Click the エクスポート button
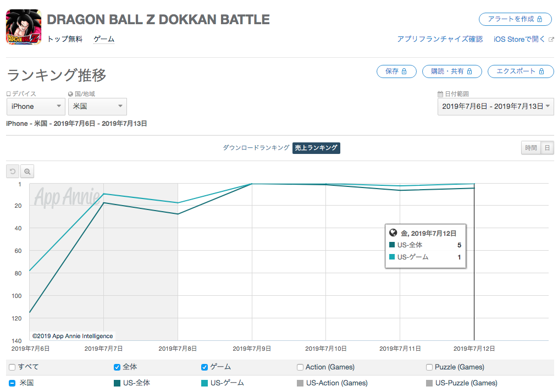The height and width of the screenshot is (392, 558). tap(521, 71)
